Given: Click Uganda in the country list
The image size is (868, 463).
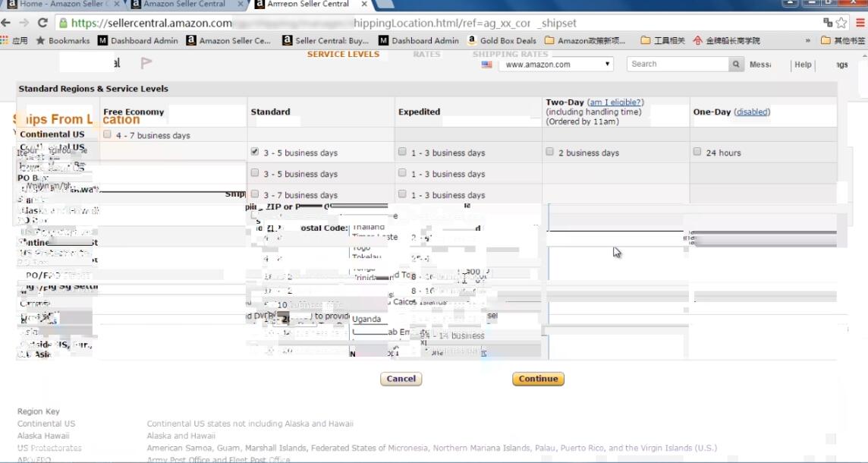Looking at the screenshot, I should (366, 319).
